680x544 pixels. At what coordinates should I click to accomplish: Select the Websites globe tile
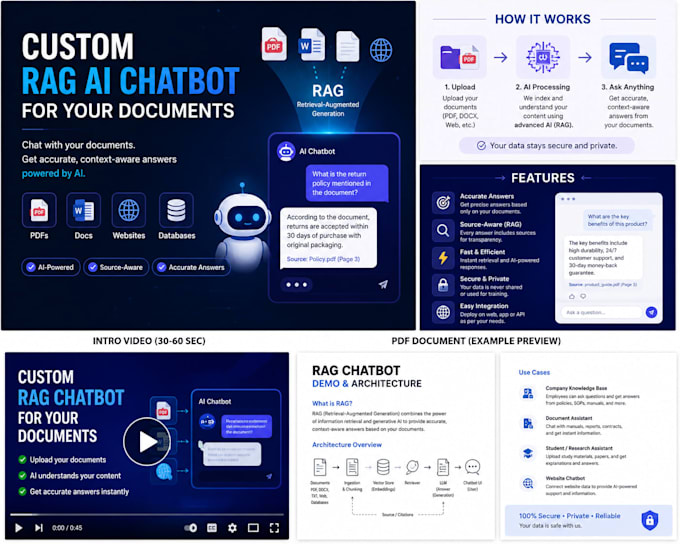pos(129,210)
